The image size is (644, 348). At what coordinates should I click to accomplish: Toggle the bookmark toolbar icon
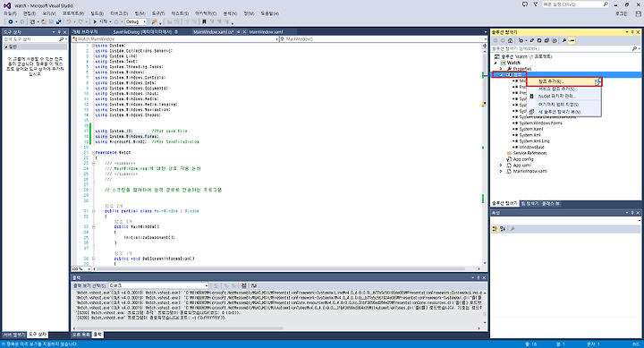pyautogui.click(x=204, y=21)
